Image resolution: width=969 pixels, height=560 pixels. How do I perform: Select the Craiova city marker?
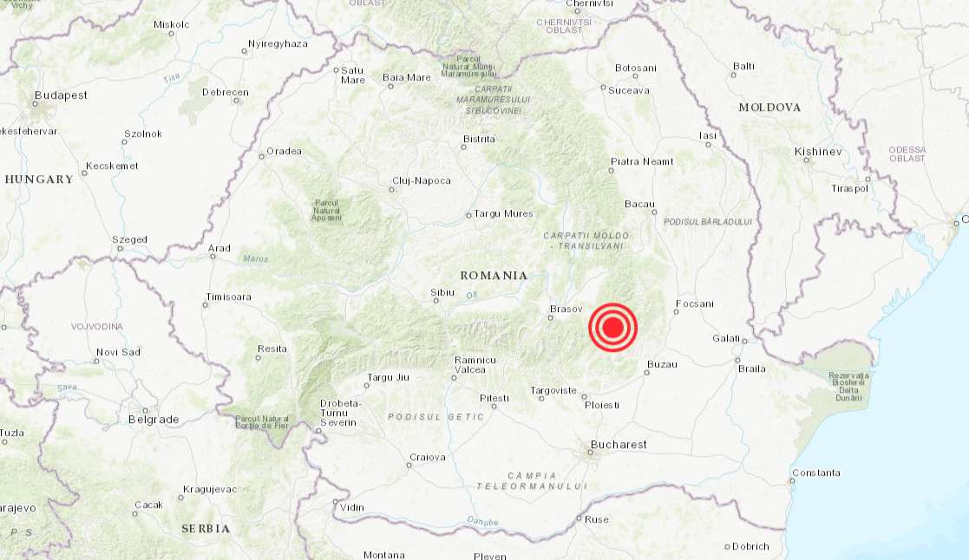tap(409, 465)
